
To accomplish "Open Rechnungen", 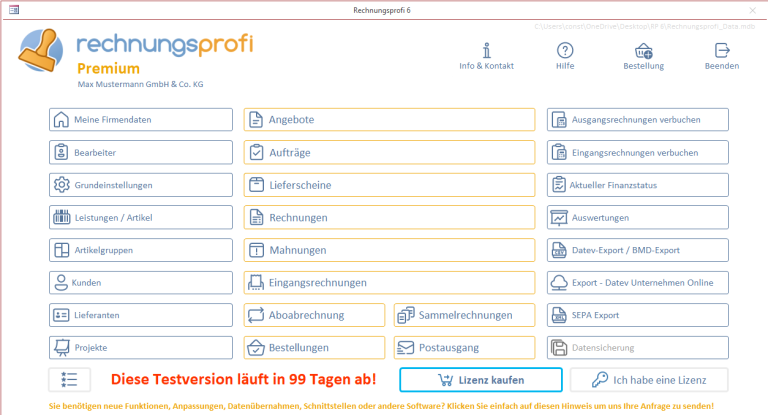I will pyautogui.click(x=389, y=218).
